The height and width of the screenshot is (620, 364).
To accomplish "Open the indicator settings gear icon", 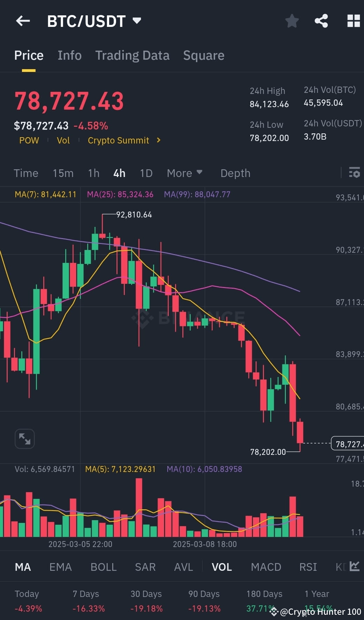I will coord(354,173).
